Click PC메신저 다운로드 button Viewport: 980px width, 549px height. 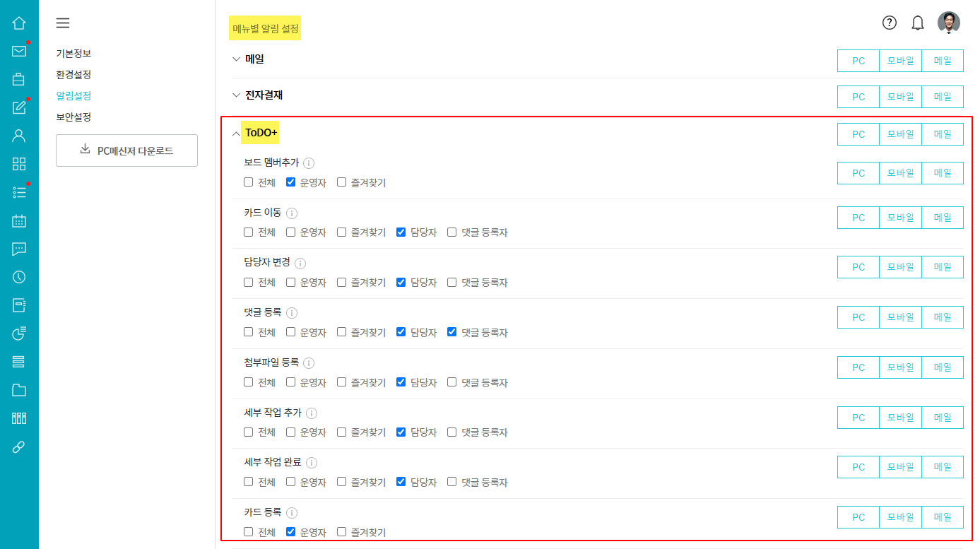point(126,150)
